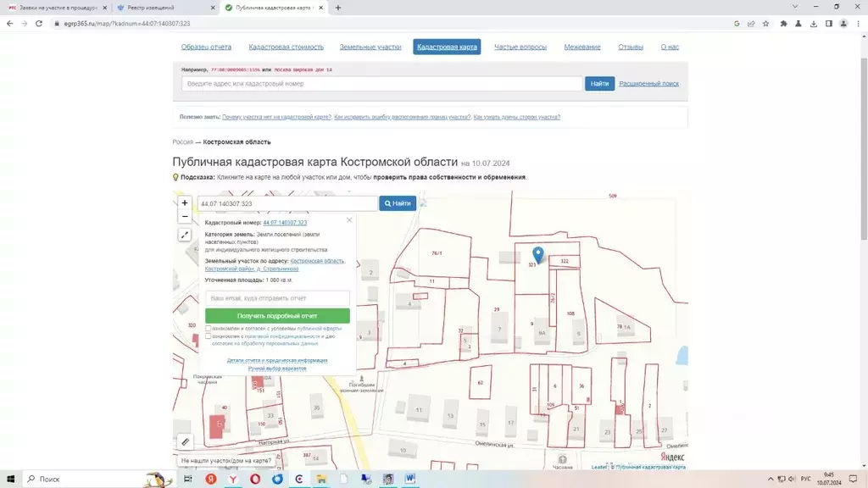
Task: Close the parcel information popup
Action: coord(349,220)
